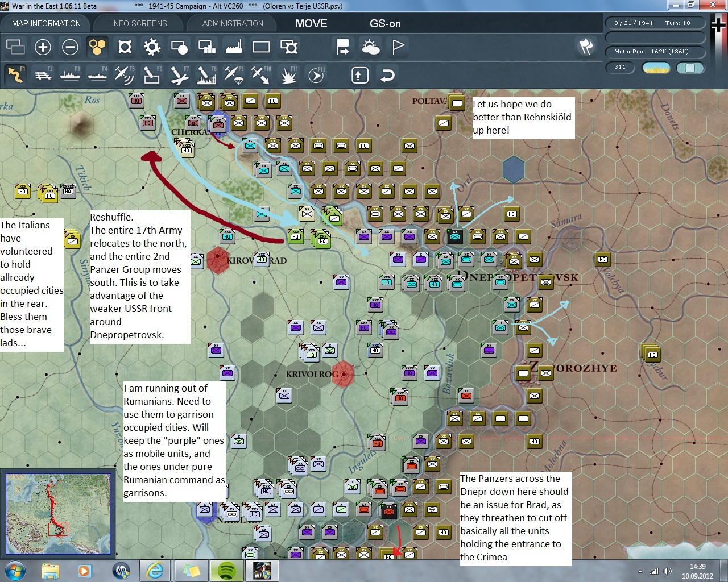Toggle the four-cornered square map overlay icon
This screenshot has width=728, height=582.
(x=125, y=47)
